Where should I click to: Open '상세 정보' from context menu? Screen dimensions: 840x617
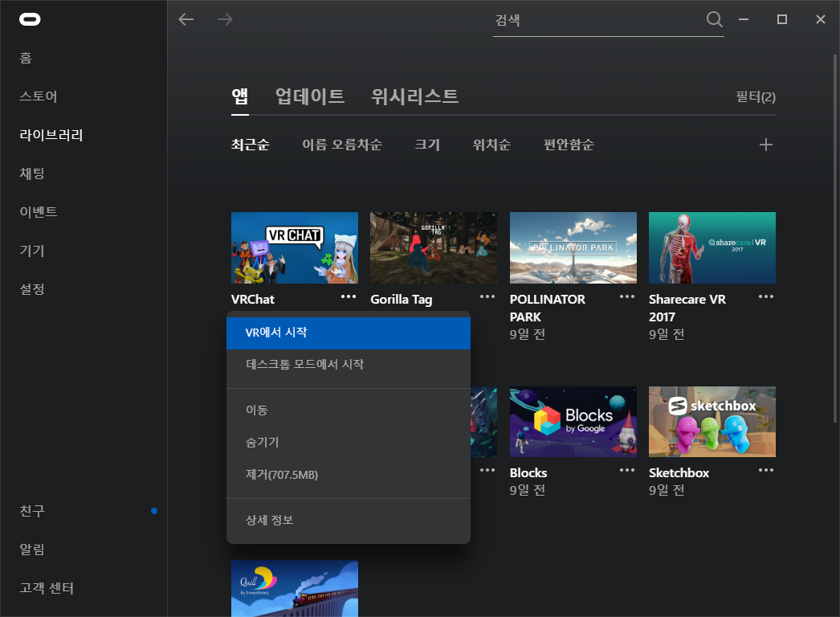coord(349,520)
